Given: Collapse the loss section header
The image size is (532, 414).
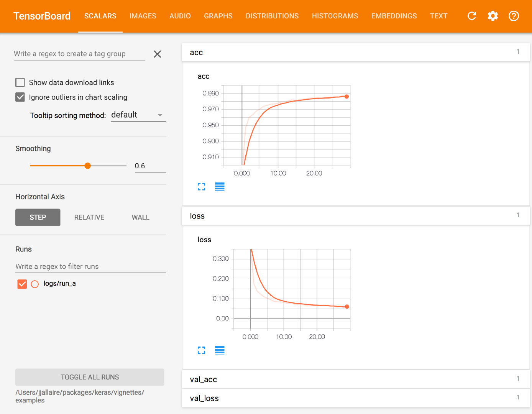Looking at the screenshot, I should pos(356,216).
